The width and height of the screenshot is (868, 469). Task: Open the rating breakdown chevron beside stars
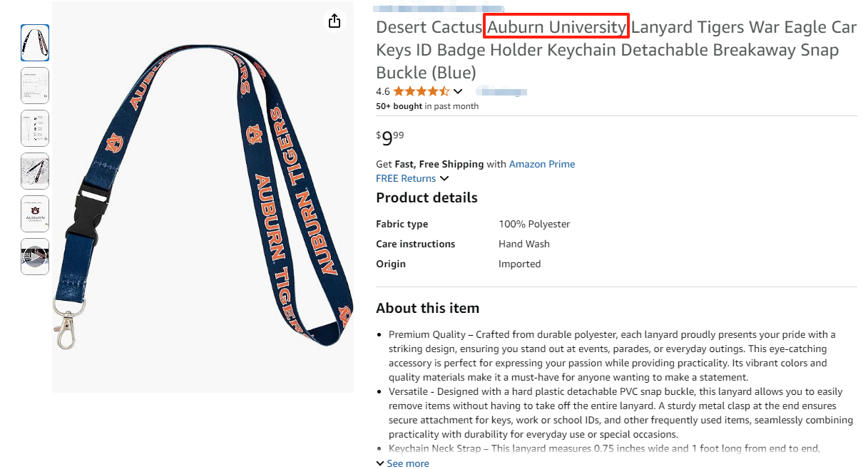tap(458, 91)
